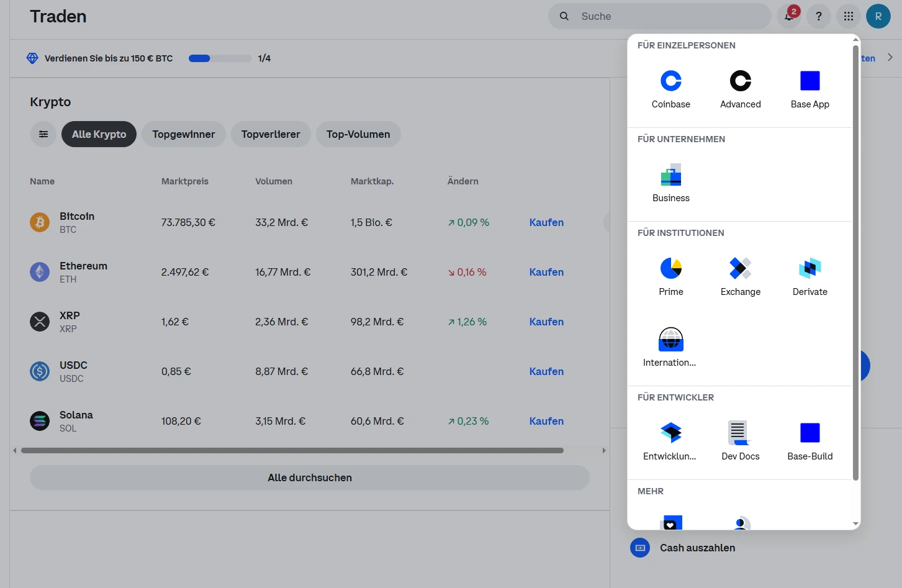The width and height of the screenshot is (902, 588).
Task: Open Base App in the switcher
Action: point(810,81)
